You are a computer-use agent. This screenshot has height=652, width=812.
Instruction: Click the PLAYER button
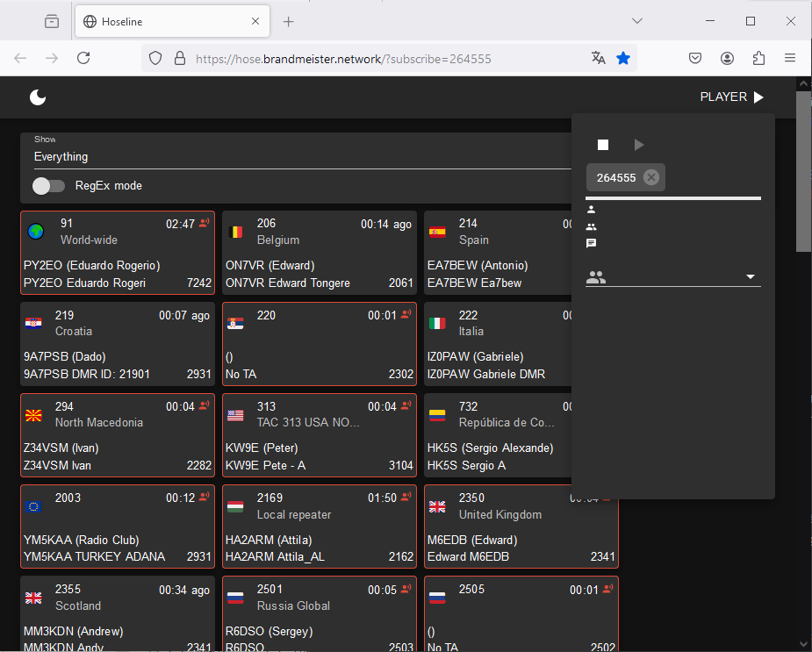click(x=732, y=97)
